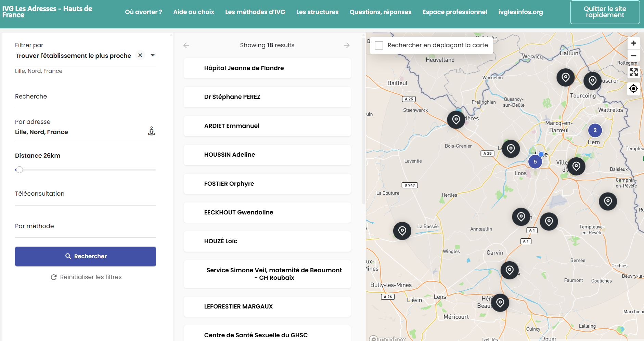Clear the 'Trouver l'établissement' filter selection

pyautogui.click(x=140, y=55)
